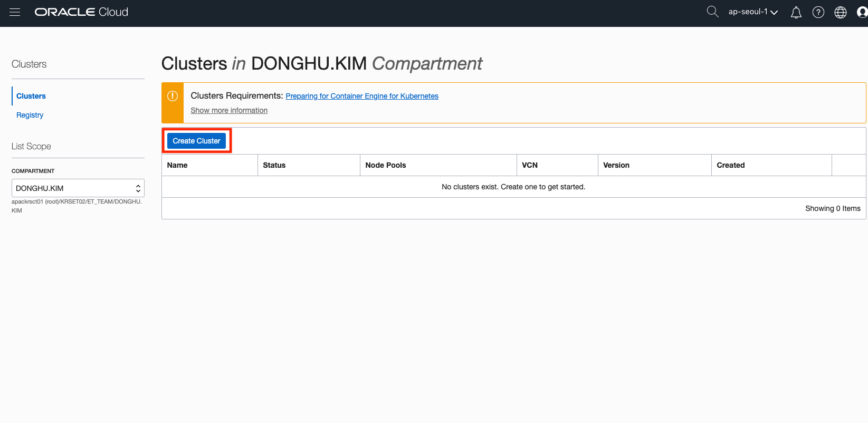
Task: Open the user profile avatar icon
Action: coord(862,12)
